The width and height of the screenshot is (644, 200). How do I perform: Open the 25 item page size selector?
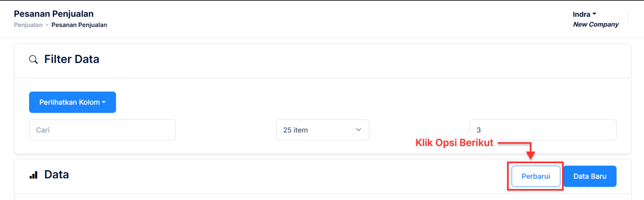(323, 130)
